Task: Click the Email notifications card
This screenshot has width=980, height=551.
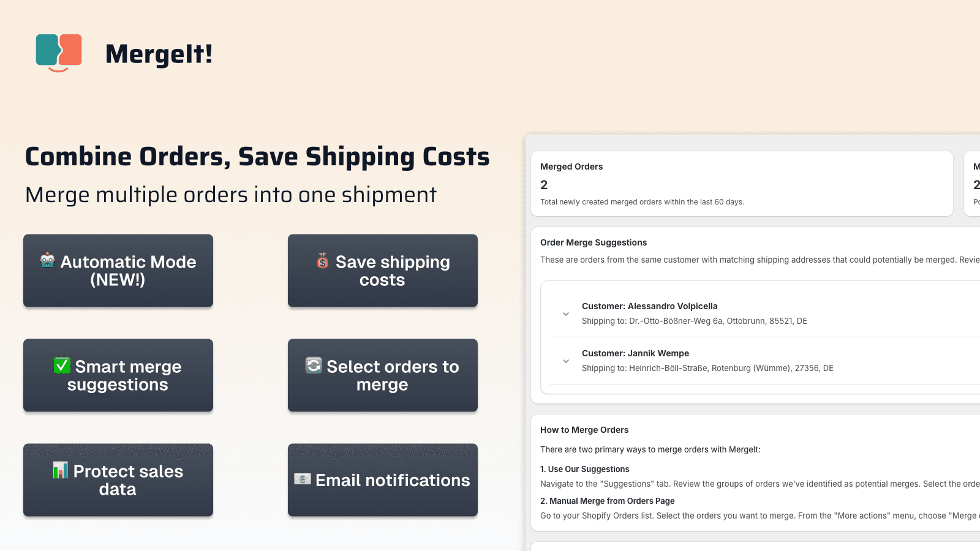Action: [x=382, y=480]
